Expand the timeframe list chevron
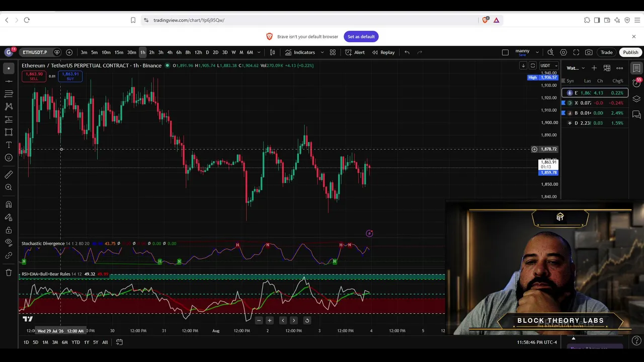644x362 pixels. coord(259,52)
